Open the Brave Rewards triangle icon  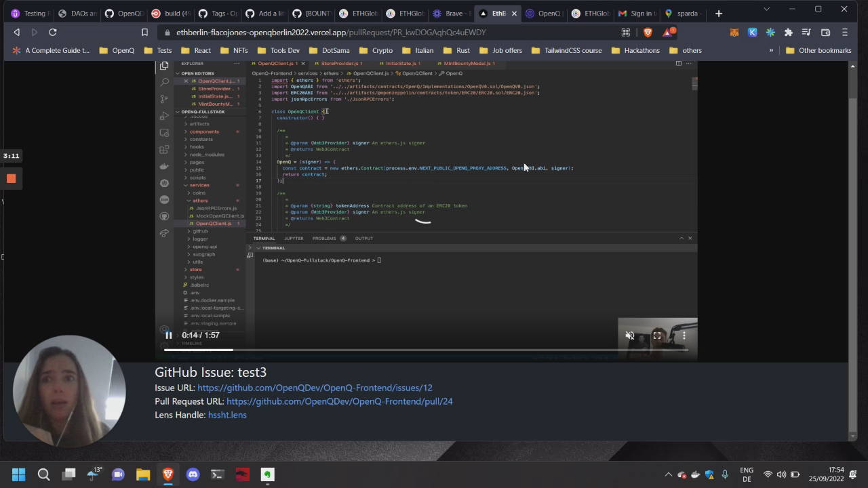669,32
